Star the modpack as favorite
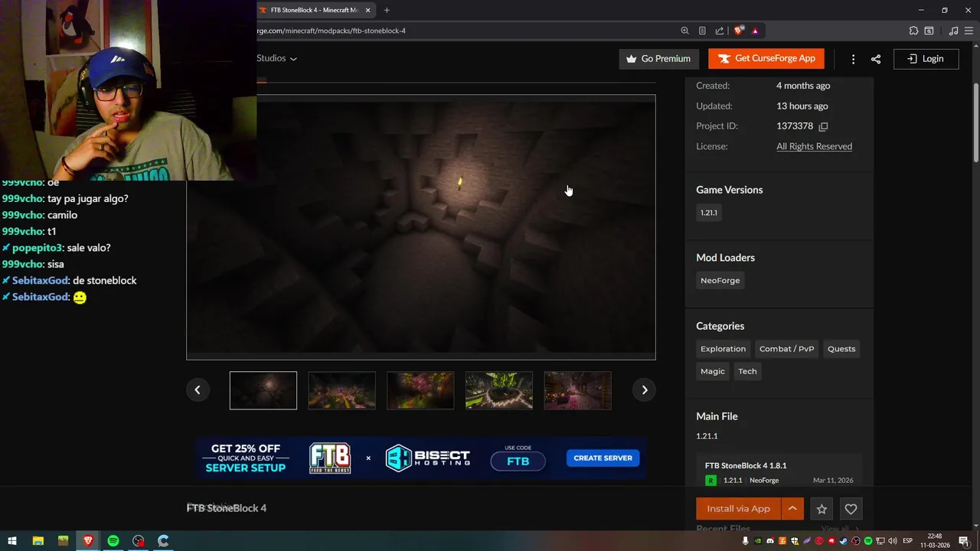 822,509
